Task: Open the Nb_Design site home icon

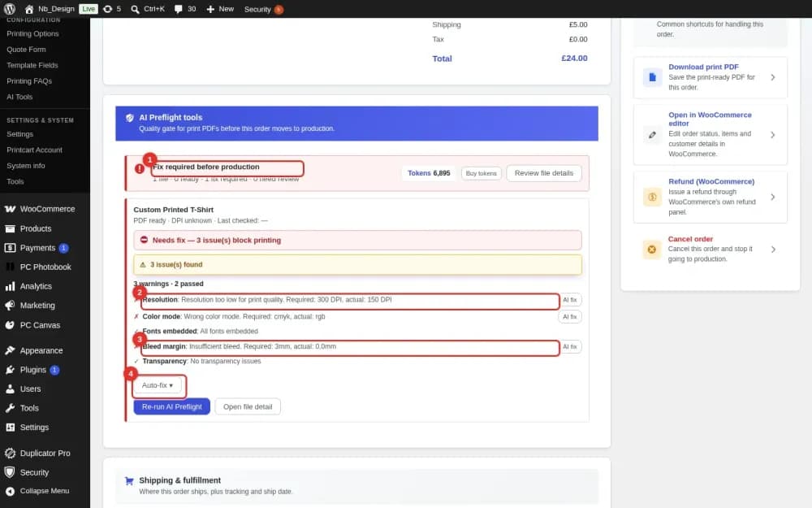Action: (29, 9)
